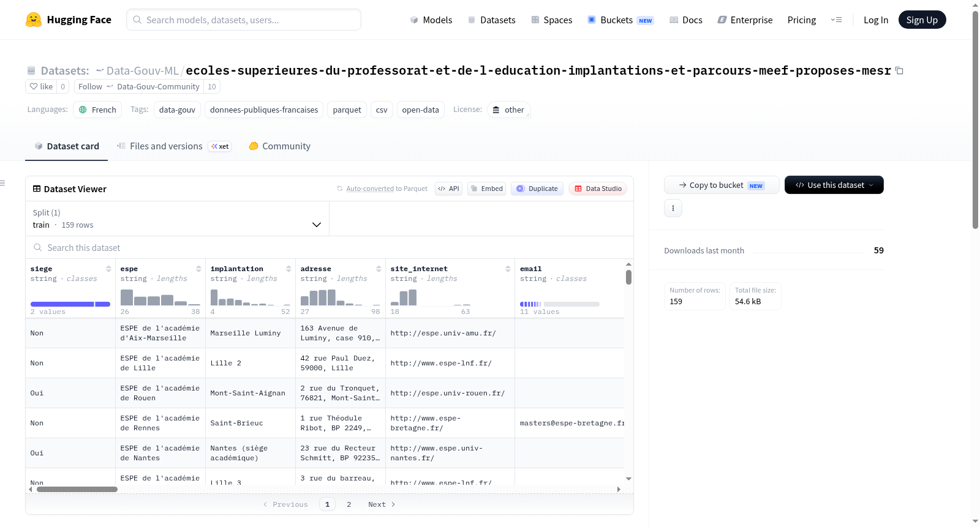
Task: Click the espe lengths histogram
Action: click(x=160, y=297)
